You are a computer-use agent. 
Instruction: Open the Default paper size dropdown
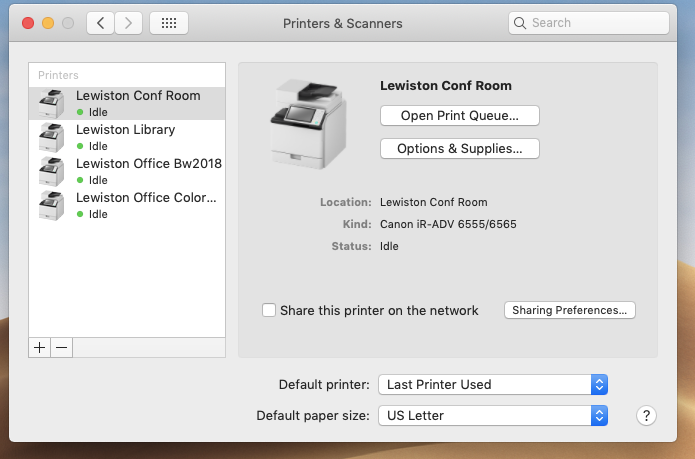pos(493,416)
